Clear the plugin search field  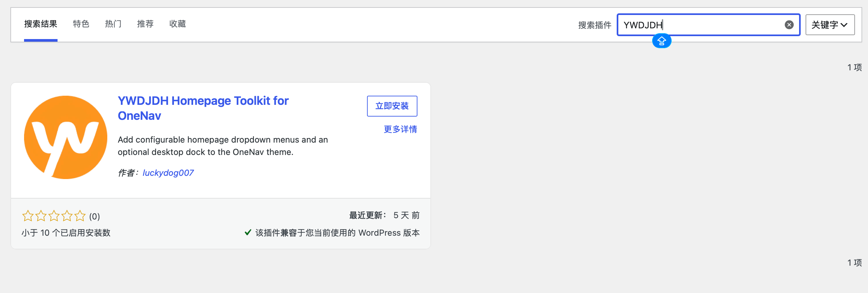pyautogui.click(x=789, y=25)
